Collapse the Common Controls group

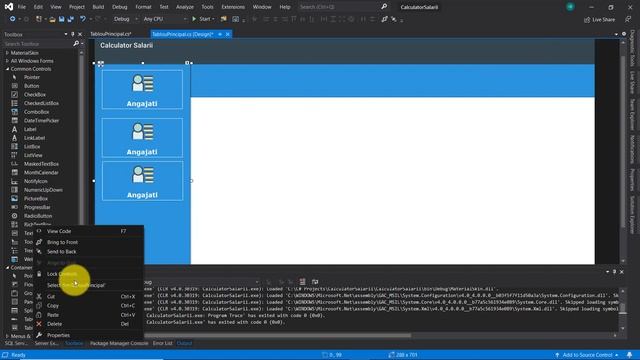(7, 69)
